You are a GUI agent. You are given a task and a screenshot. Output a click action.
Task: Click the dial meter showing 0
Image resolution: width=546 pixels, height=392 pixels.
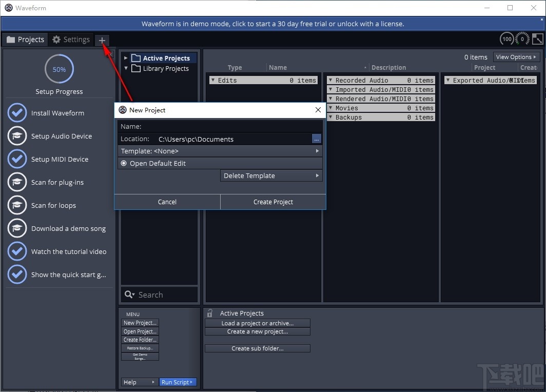pyautogui.click(x=522, y=39)
